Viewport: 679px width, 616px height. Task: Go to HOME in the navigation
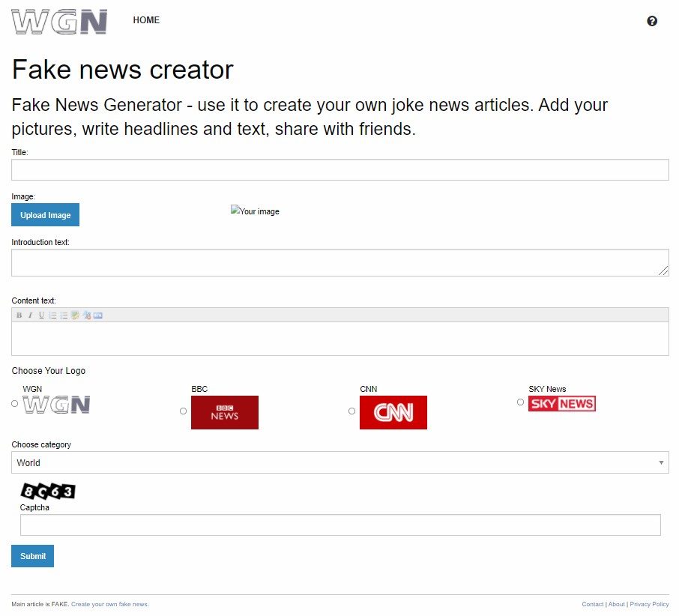coord(146,20)
